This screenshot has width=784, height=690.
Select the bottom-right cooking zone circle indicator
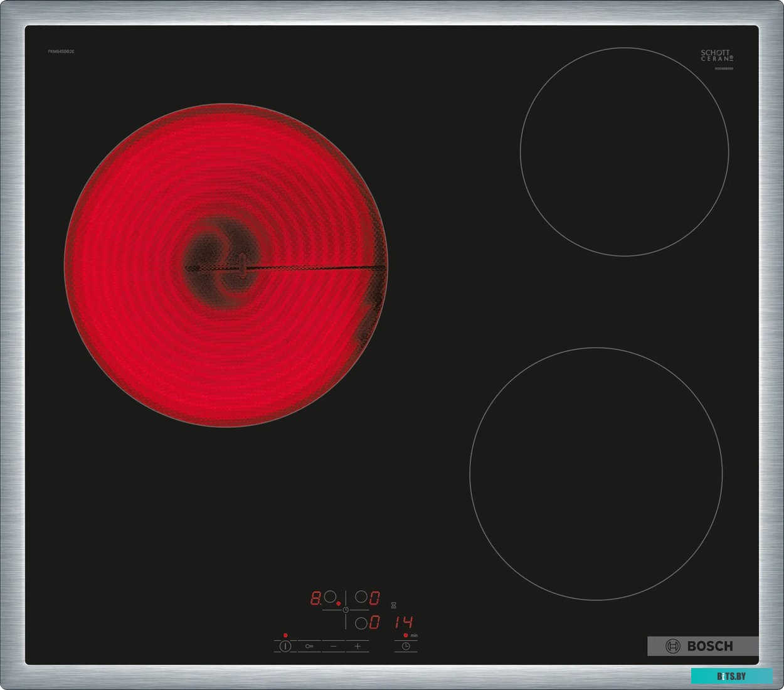(x=361, y=623)
